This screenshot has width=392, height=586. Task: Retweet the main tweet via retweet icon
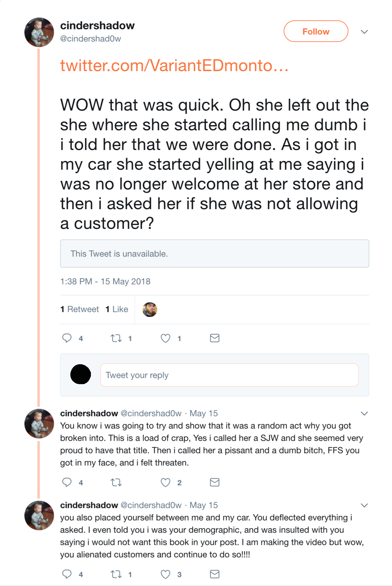(116, 338)
